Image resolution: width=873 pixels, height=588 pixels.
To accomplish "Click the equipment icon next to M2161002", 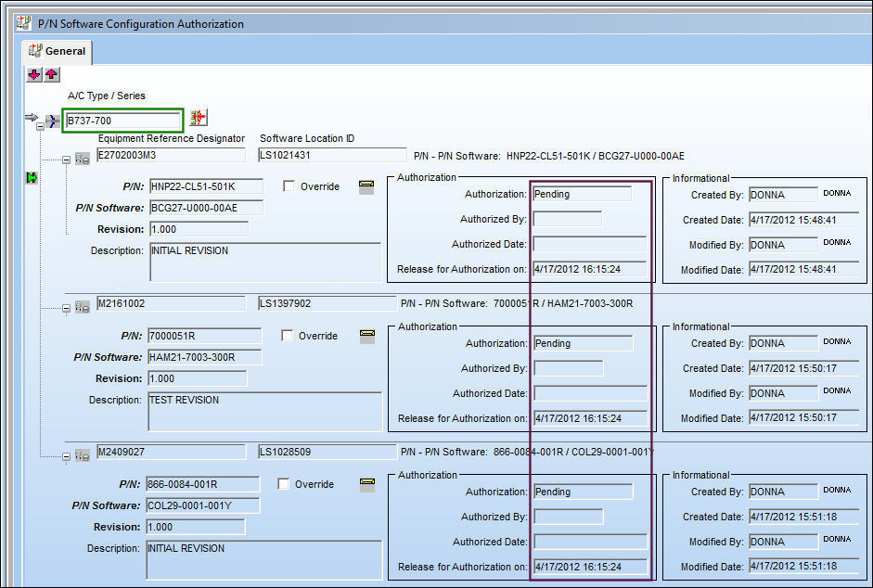I will click(x=83, y=307).
